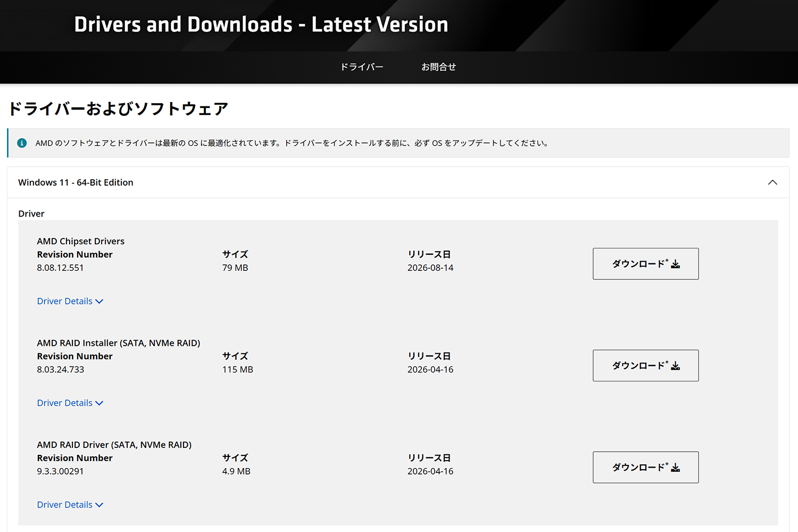Viewport: 798px width, 532px height.
Task: Download the AMD RAID Installer package
Action: (x=646, y=365)
